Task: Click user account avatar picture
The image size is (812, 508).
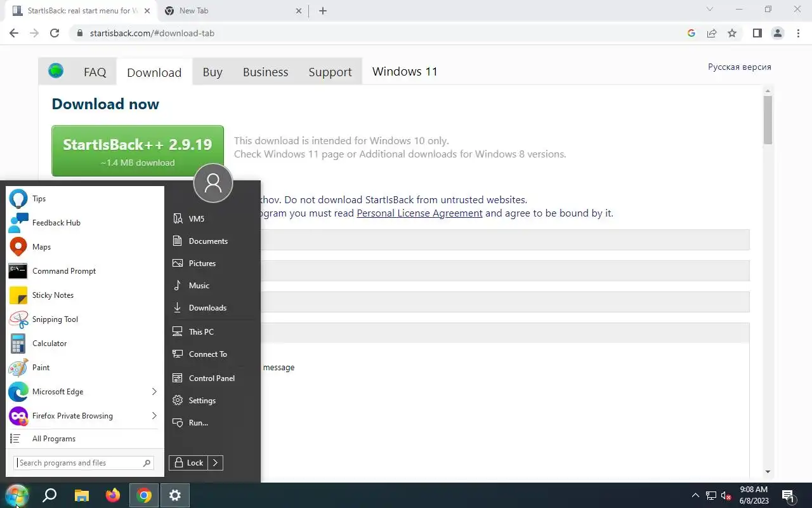Action: click(x=213, y=184)
